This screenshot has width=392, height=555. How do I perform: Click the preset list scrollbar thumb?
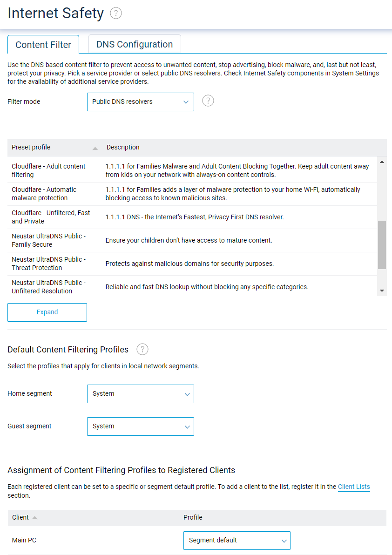(382, 242)
